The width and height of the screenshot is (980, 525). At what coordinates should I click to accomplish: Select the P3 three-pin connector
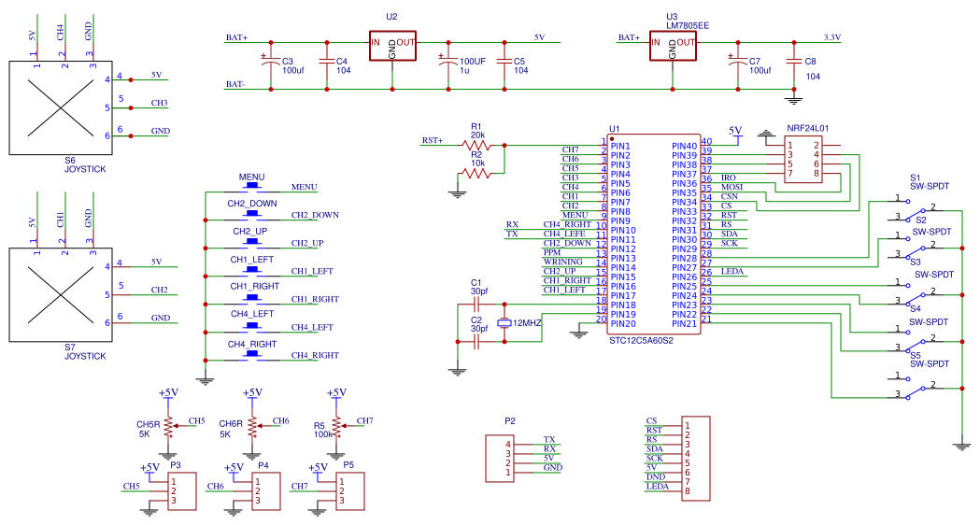[x=182, y=491]
